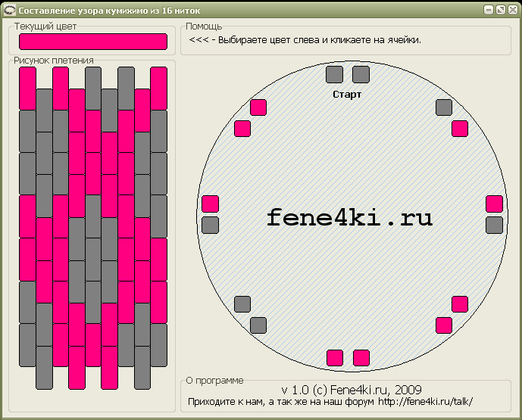Image resolution: width=522 pixels, height=420 pixels.
Task: Close the kumihimo pattern window
Action: (512, 10)
